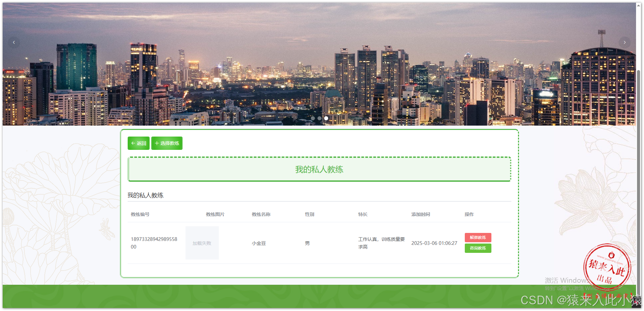Click the specialty text 工作认真，训练质量要求高
644x311 pixels.
pyautogui.click(x=381, y=243)
